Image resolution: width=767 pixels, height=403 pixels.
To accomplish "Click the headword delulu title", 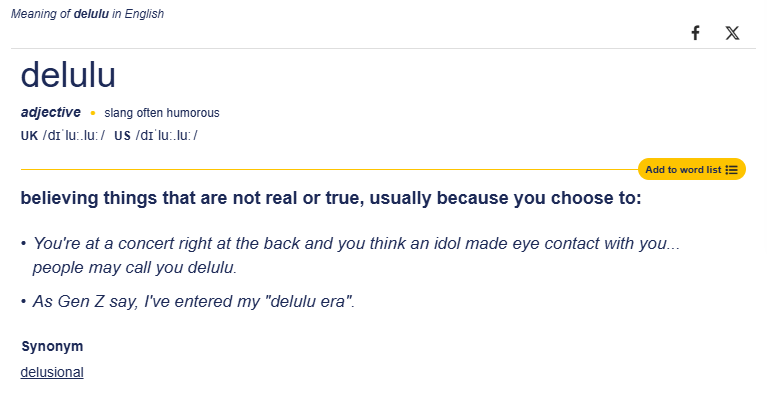I will pyautogui.click(x=68, y=76).
